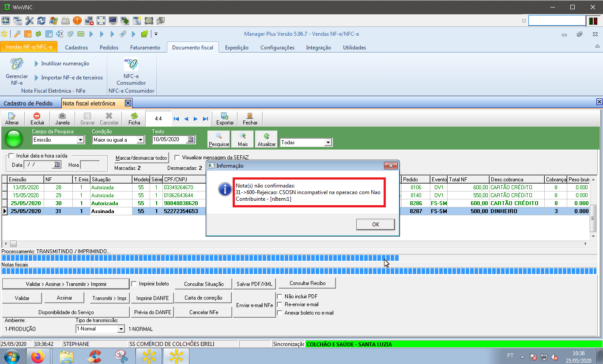603x364 pixels.
Task: Click the Exportar toolbar icon
Action: click(225, 116)
